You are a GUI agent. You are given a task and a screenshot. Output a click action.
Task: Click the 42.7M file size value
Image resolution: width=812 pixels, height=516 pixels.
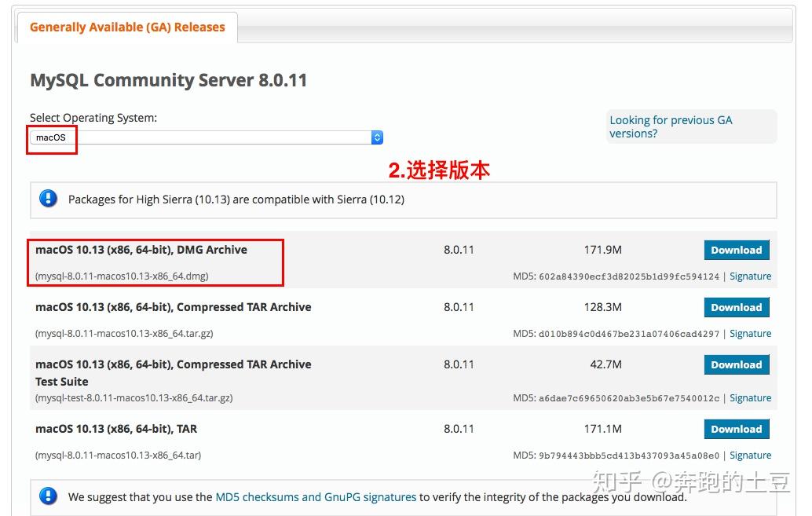coord(606,364)
